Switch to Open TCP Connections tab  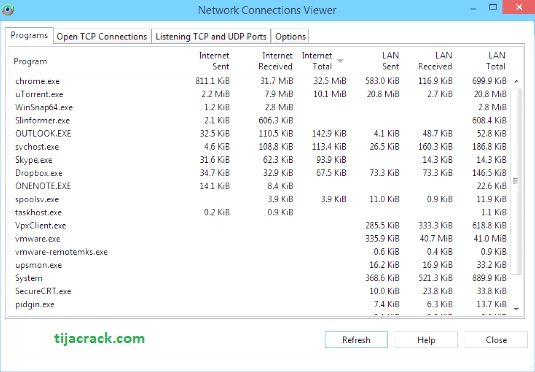pyautogui.click(x=102, y=37)
